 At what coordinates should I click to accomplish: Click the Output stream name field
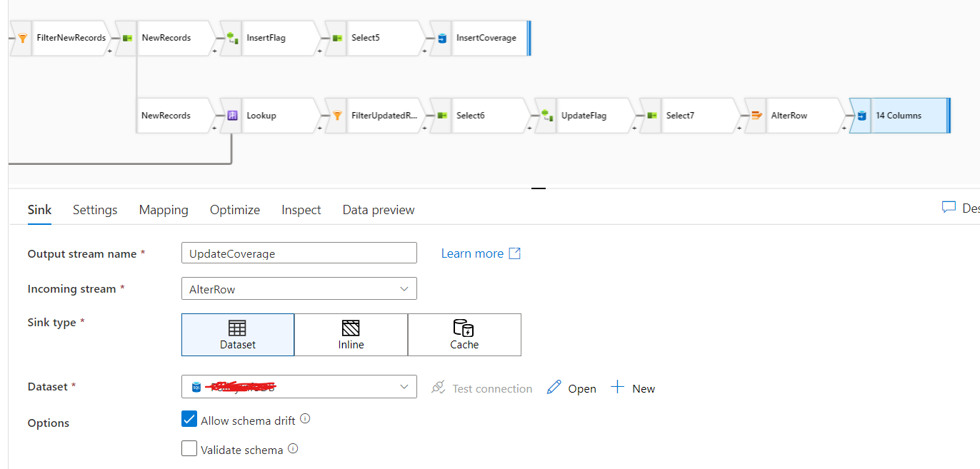299,253
